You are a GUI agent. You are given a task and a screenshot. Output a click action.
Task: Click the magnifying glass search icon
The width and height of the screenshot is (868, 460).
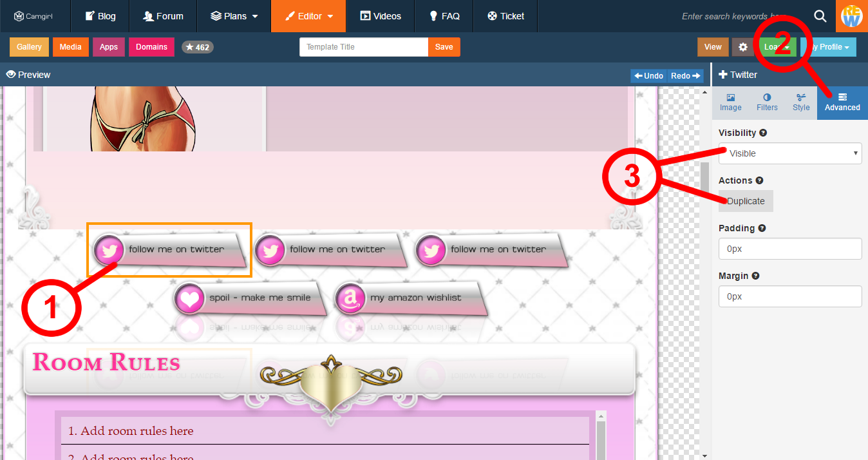820,16
